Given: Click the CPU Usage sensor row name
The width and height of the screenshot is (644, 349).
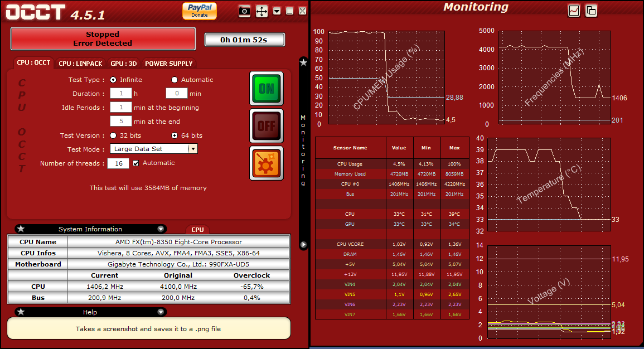Looking at the screenshot, I should pyautogui.click(x=350, y=164).
